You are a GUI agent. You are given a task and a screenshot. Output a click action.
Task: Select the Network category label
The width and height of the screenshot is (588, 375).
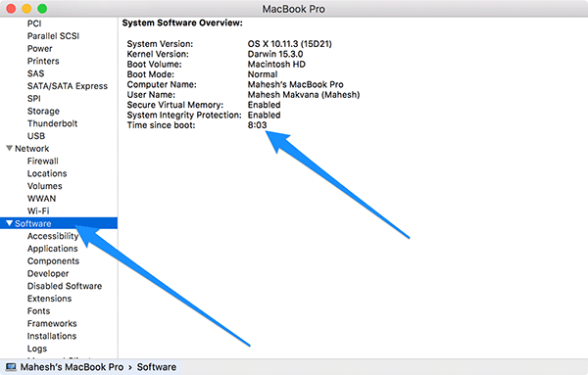32,149
